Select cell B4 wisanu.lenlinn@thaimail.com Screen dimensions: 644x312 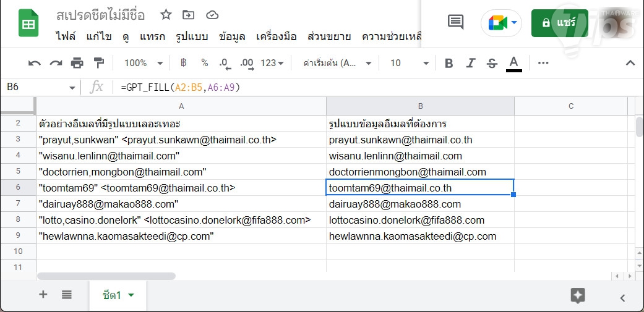click(420, 156)
